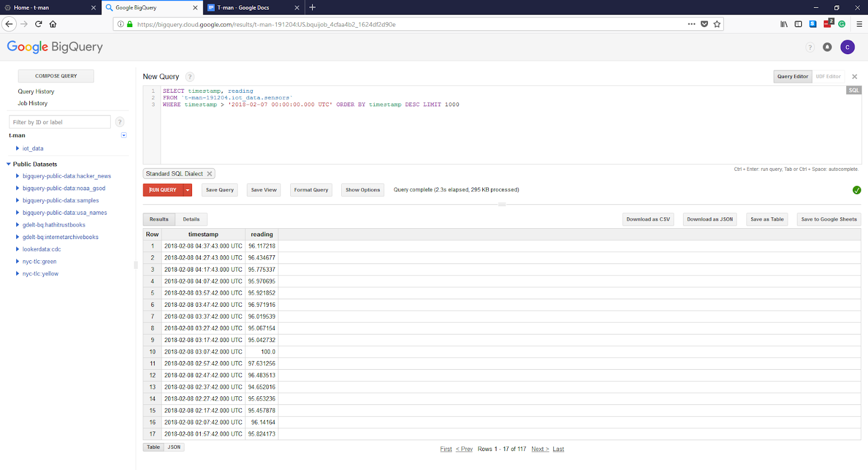The height and width of the screenshot is (470, 868).
Task: Click help icon next to filter box
Action: (120, 122)
